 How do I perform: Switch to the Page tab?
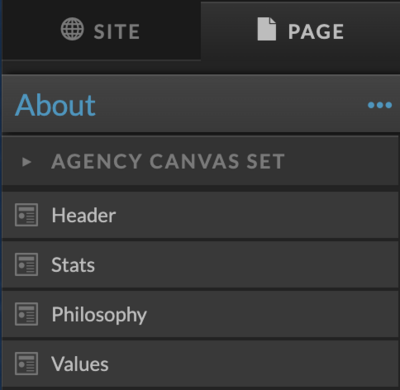(300, 31)
